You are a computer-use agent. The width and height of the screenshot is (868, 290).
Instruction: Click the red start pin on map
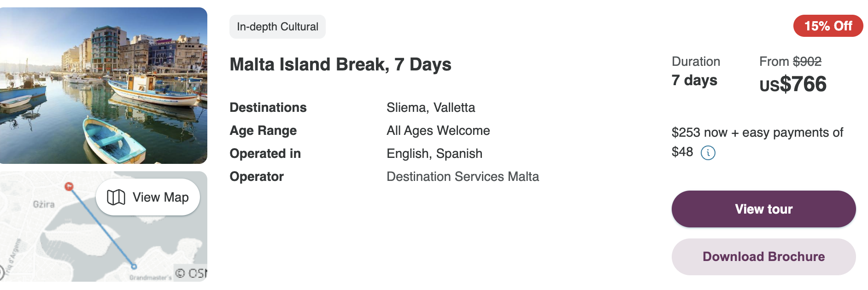pyautogui.click(x=69, y=186)
